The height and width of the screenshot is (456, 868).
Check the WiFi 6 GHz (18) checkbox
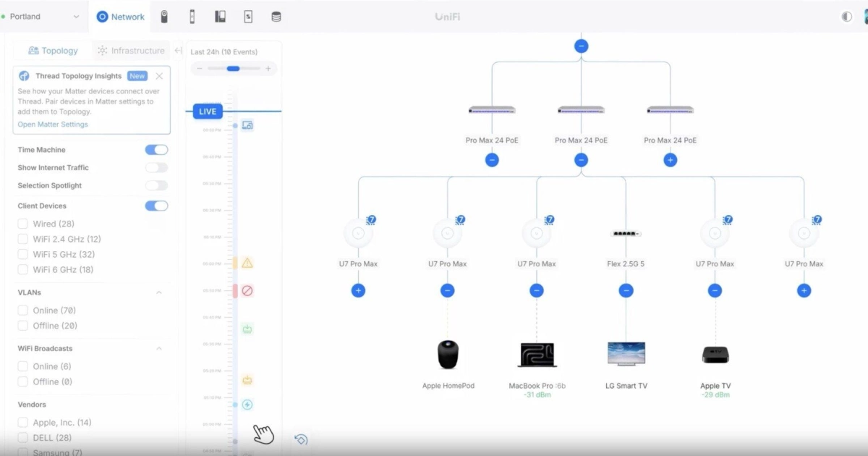[23, 269]
